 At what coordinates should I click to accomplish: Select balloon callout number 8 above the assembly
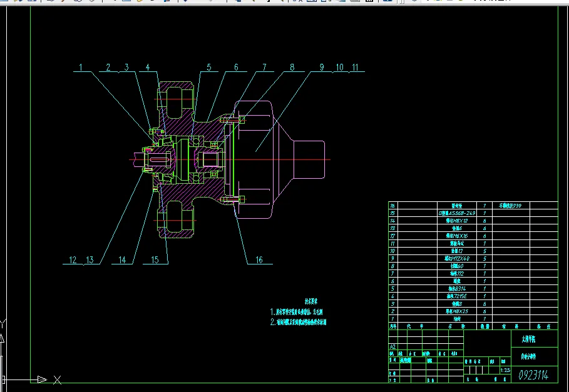click(x=292, y=68)
